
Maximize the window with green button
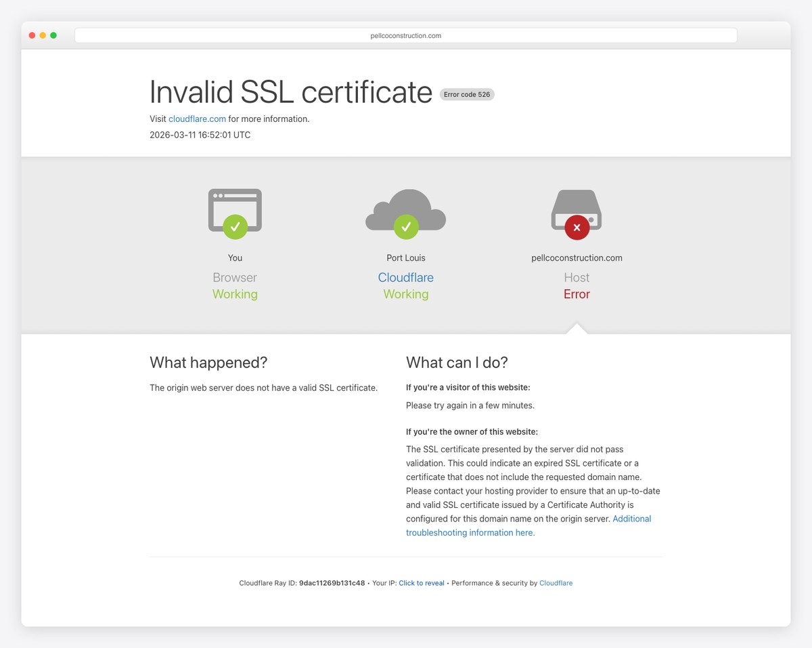click(53, 35)
